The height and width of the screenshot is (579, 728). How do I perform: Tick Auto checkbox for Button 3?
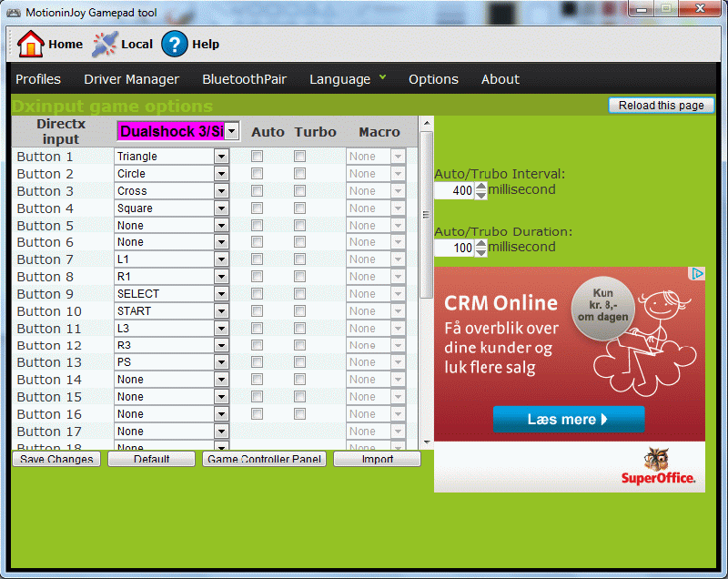click(257, 191)
